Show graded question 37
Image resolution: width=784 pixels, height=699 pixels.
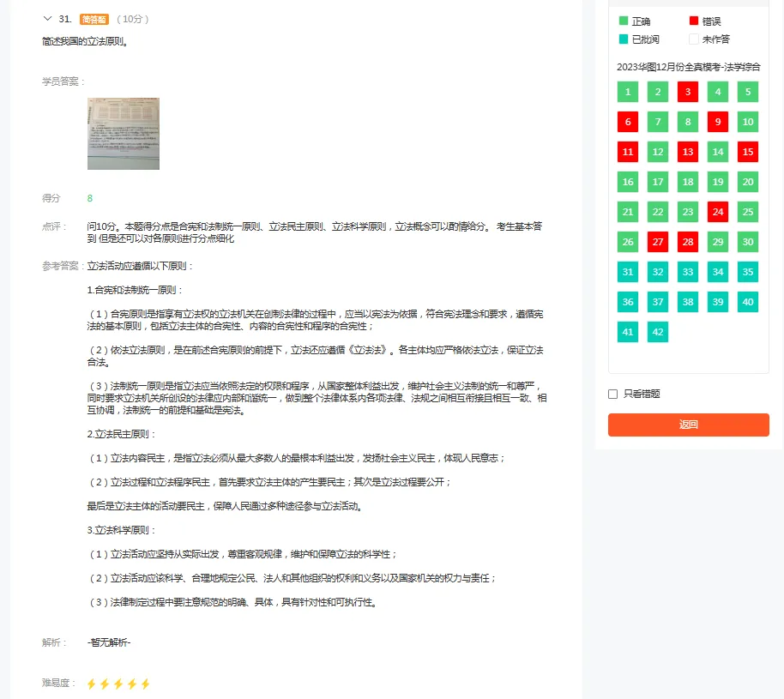tap(658, 302)
